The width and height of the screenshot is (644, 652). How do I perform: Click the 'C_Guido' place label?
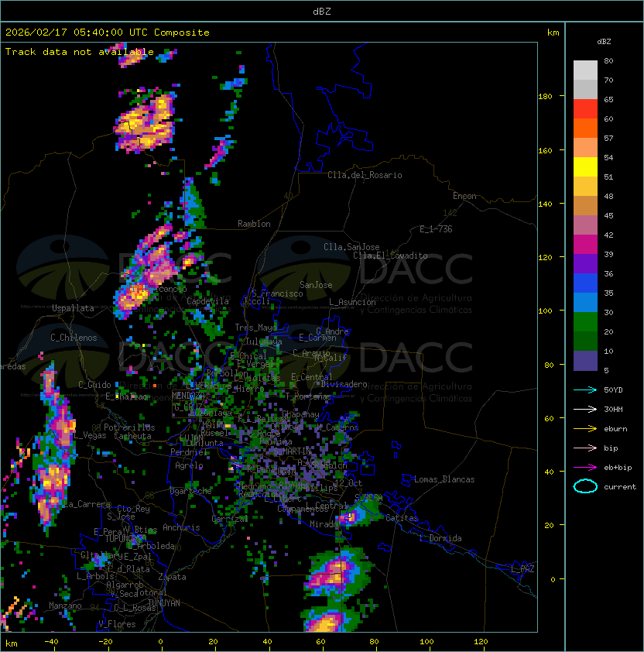[x=94, y=385]
